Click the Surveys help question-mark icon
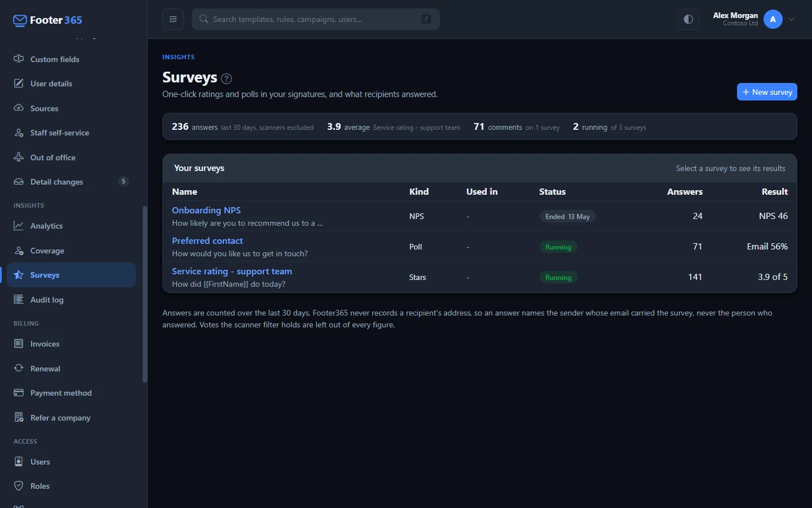Screen dimensions: 812x508 tap(226, 78)
